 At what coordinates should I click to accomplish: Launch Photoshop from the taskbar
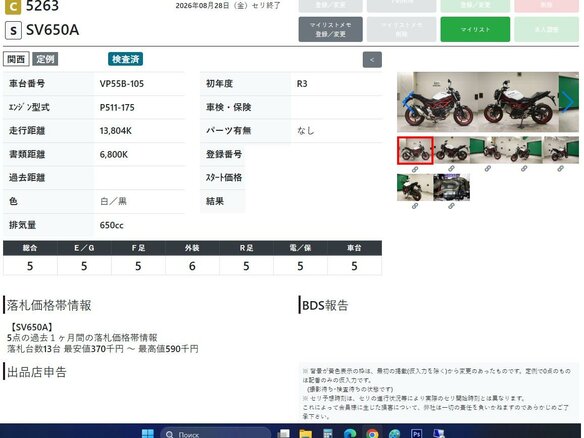click(x=416, y=434)
